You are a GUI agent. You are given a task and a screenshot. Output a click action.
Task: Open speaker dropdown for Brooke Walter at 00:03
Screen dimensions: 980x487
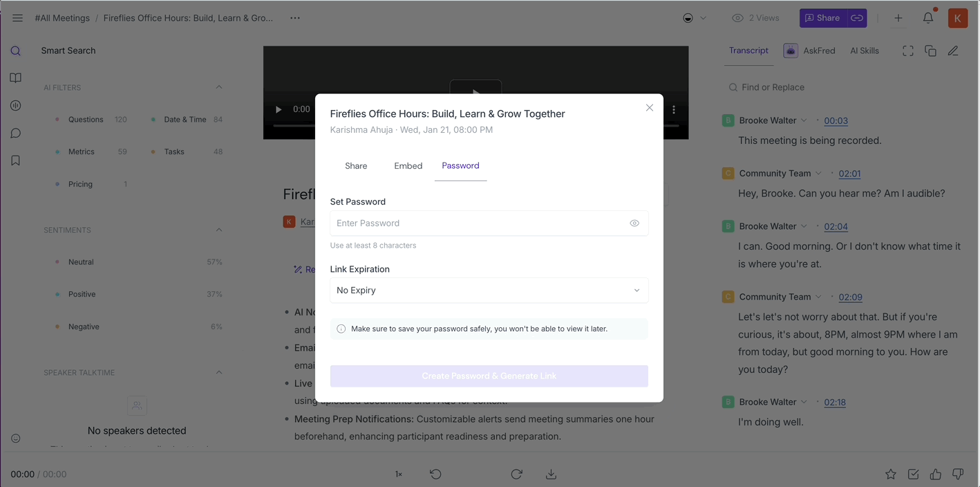(x=804, y=120)
